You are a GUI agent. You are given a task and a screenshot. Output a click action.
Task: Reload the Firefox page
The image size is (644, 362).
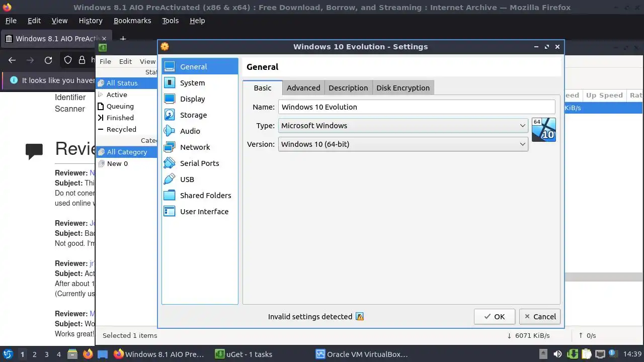click(48, 60)
